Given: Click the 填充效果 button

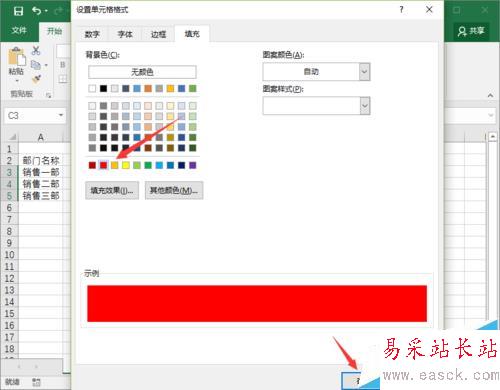Looking at the screenshot, I should click(112, 191).
